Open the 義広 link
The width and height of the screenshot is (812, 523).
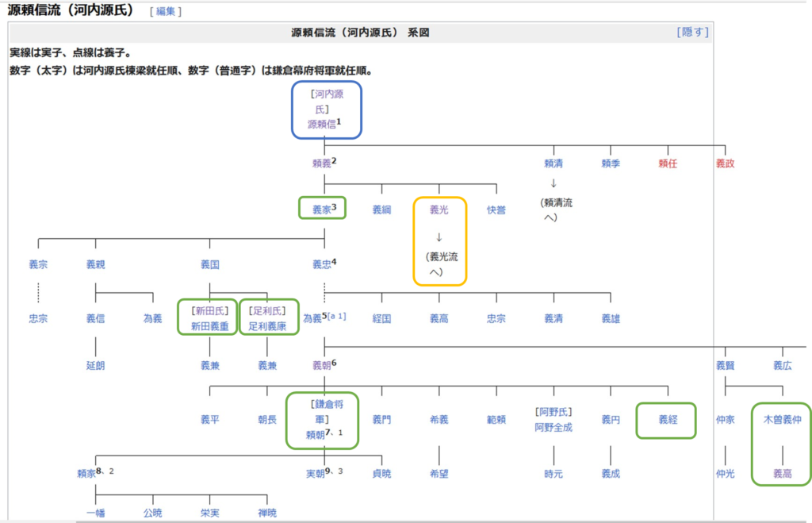click(783, 365)
